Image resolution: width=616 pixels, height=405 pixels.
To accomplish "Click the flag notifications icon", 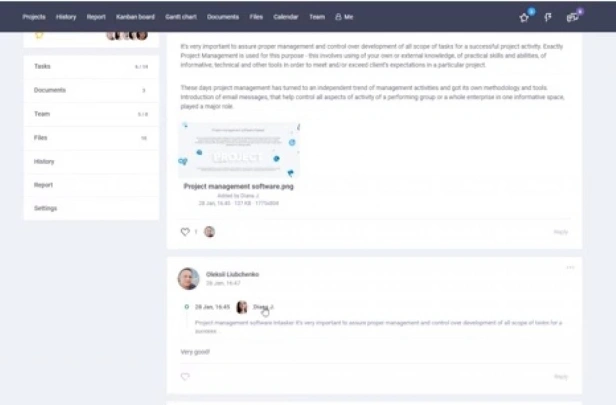I will [x=548, y=17].
